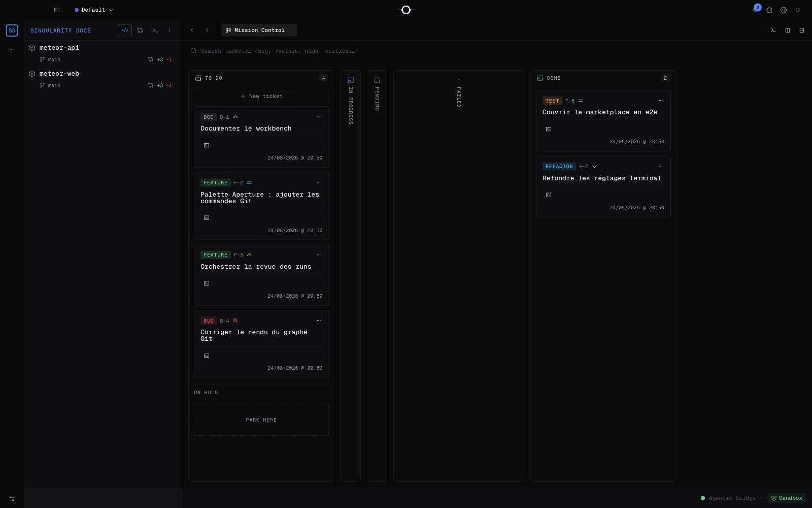Image resolution: width=812 pixels, height=508 pixels.
Task: Open options menu on ticket F-2
Action: (x=319, y=182)
